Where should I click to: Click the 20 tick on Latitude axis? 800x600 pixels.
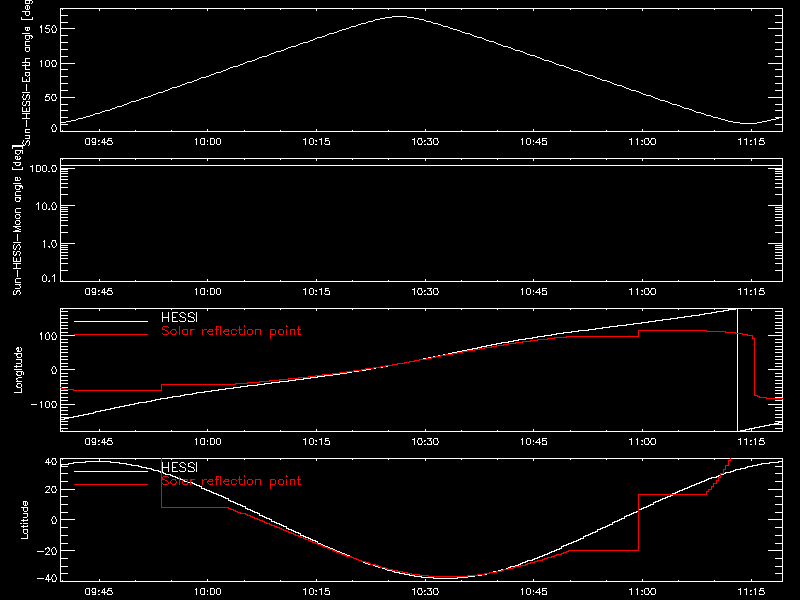[51, 490]
